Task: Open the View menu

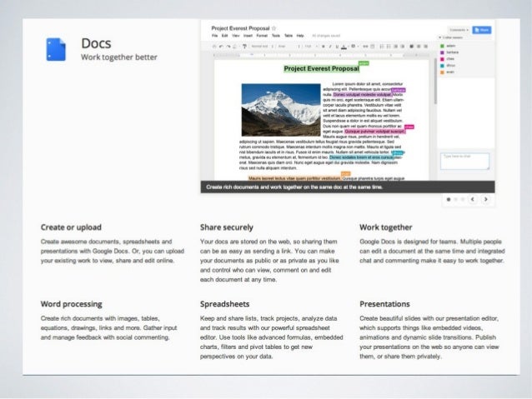Action: (x=235, y=36)
